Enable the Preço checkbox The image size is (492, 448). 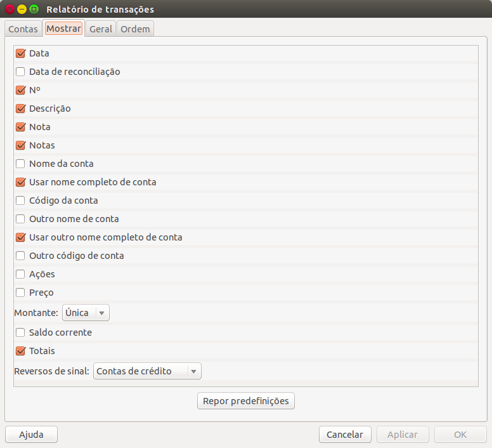click(x=20, y=293)
